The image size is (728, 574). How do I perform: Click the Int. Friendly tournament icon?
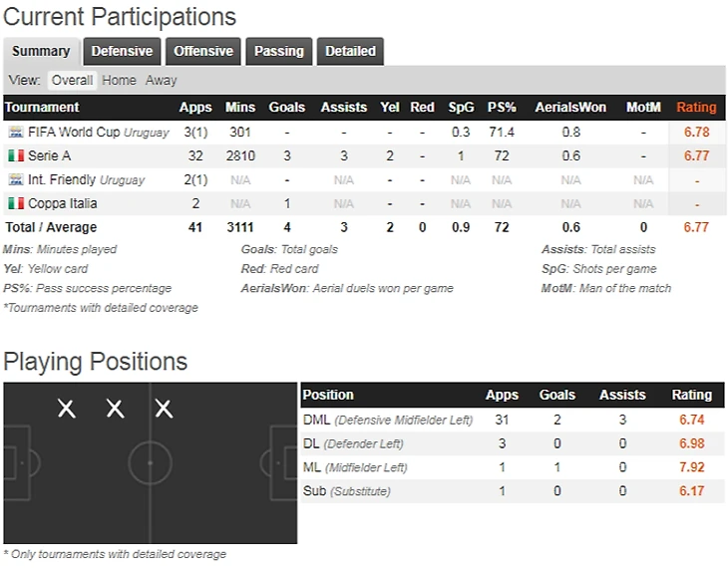[x=15, y=180]
